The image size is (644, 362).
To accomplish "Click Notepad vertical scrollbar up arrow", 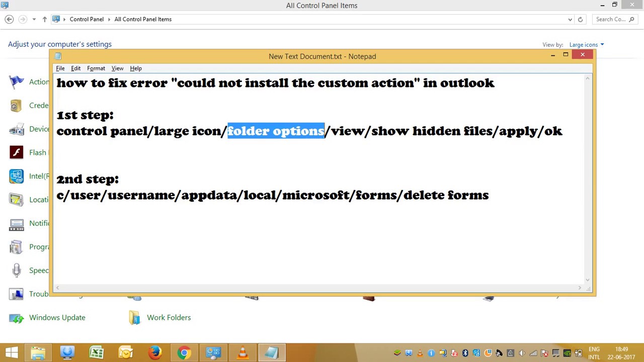I will tap(587, 78).
